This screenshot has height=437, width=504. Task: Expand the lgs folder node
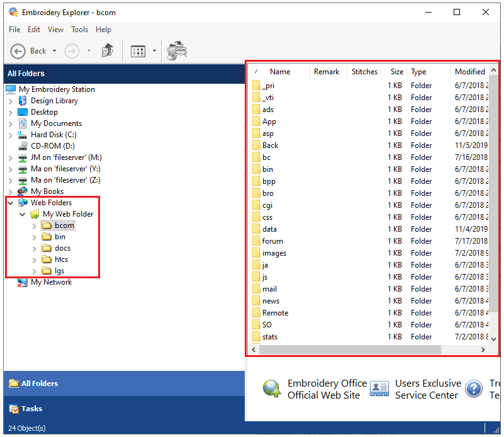click(x=35, y=271)
